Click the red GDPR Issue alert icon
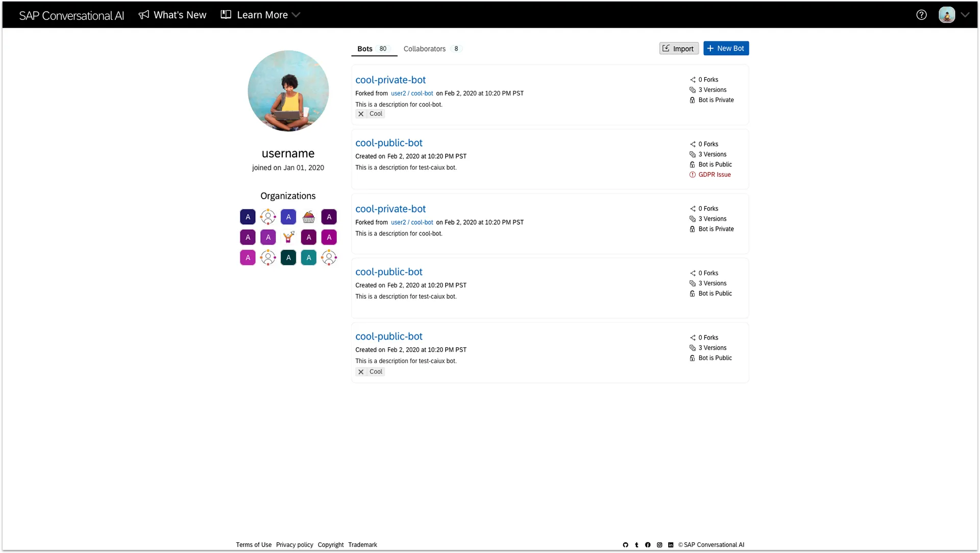Viewport: 980px width, 553px height. [693, 175]
